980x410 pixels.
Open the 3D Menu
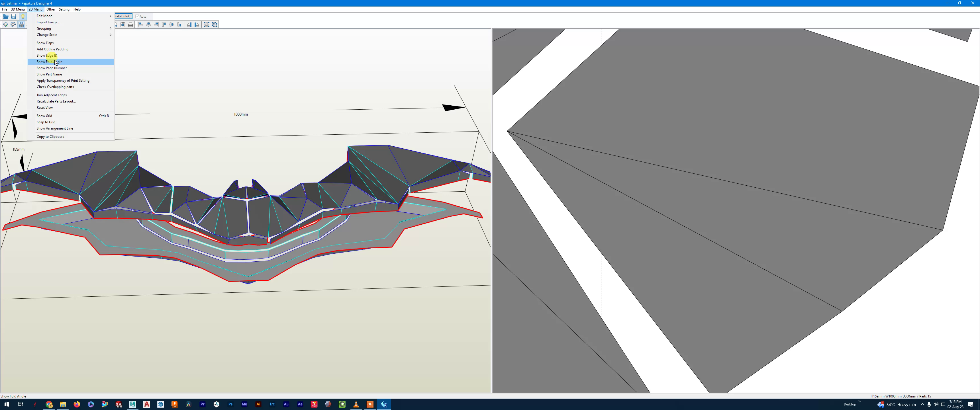click(x=18, y=9)
